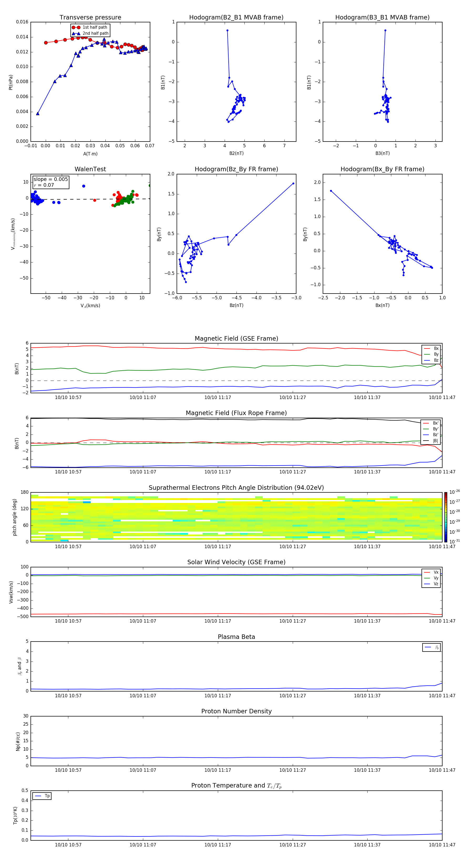Image resolution: width=473 pixels, height=868 pixels.
Task: Click the "Solar Wind Velocity (GSE Frame)" title
Action: point(236,562)
